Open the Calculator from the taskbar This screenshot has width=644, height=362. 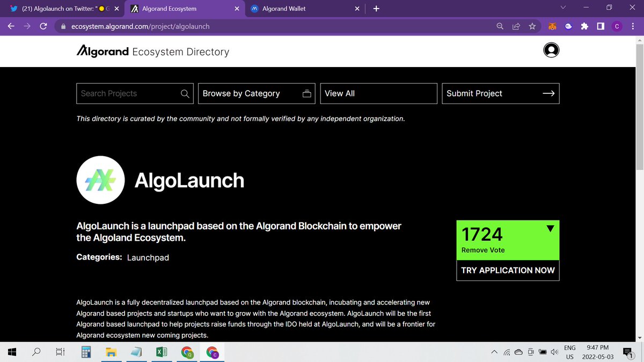85,352
